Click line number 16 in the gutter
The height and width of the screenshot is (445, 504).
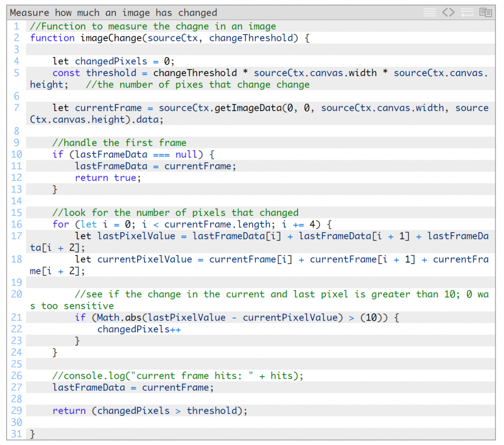coord(16,224)
